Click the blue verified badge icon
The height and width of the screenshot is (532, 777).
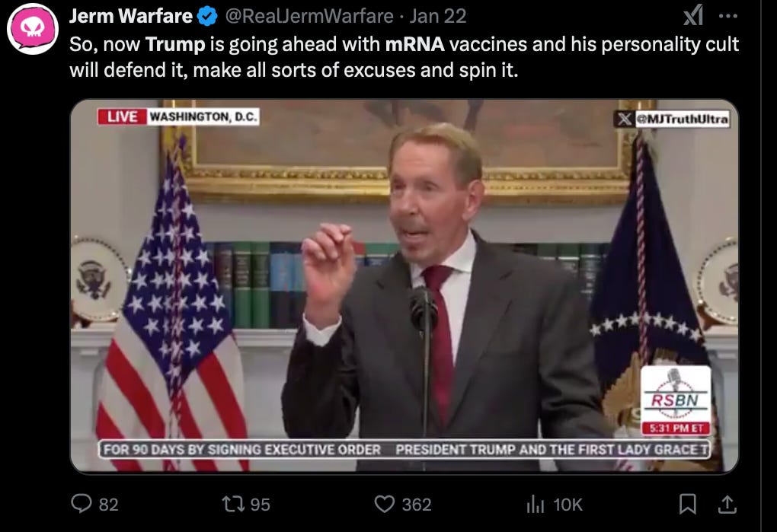[x=207, y=16]
